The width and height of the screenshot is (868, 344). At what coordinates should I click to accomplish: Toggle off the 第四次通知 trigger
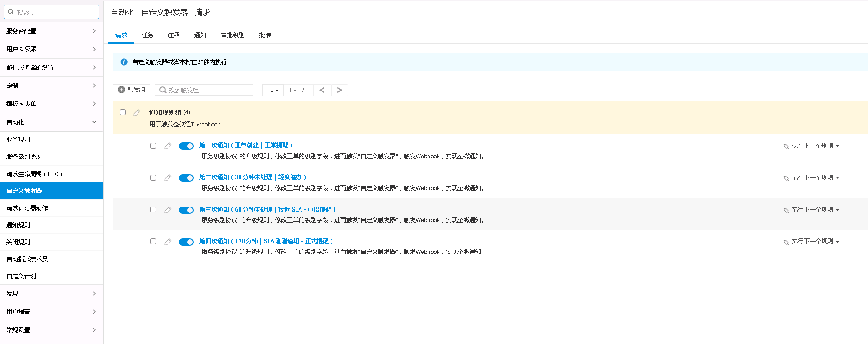186,242
